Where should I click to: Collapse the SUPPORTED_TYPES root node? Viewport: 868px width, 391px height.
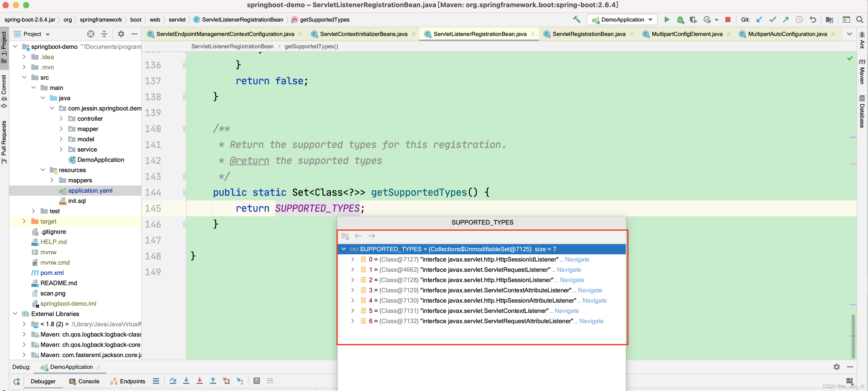pyautogui.click(x=343, y=249)
